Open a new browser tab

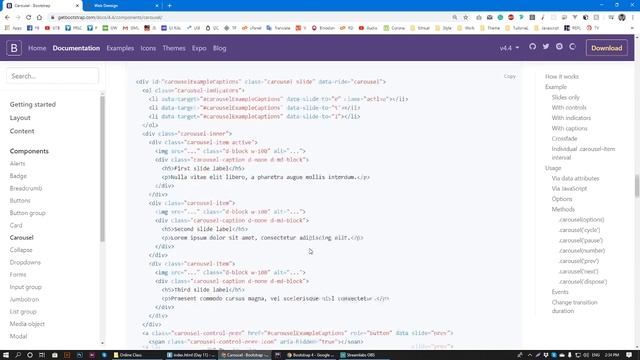[169, 6]
